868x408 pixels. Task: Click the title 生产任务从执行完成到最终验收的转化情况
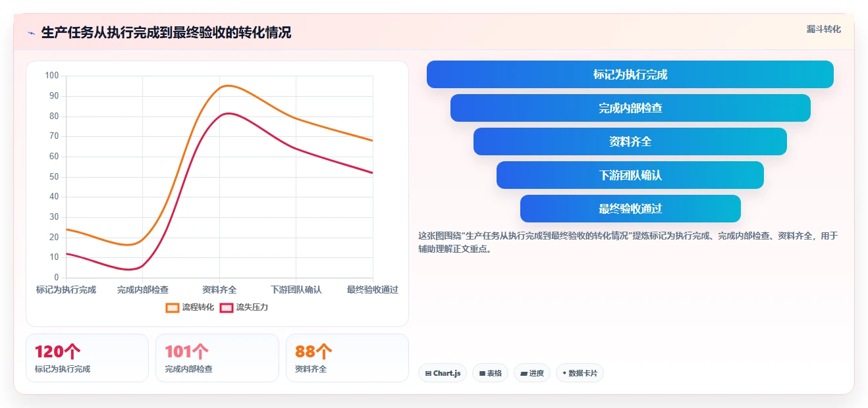coord(166,33)
